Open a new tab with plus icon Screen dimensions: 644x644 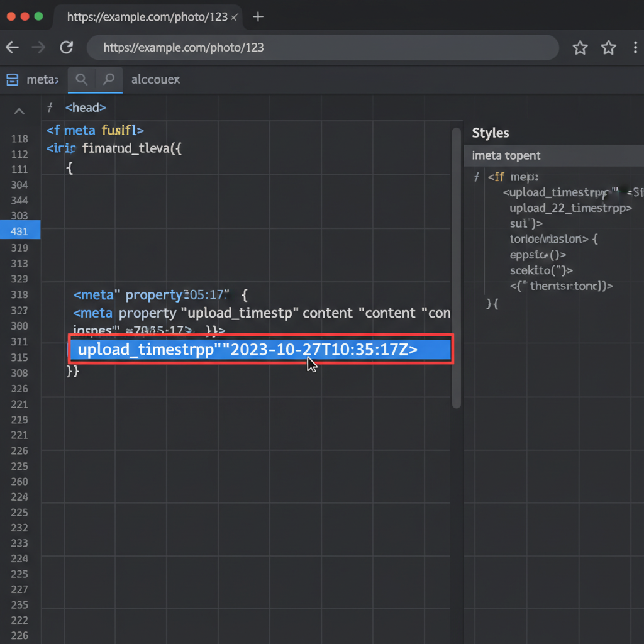(x=258, y=17)
